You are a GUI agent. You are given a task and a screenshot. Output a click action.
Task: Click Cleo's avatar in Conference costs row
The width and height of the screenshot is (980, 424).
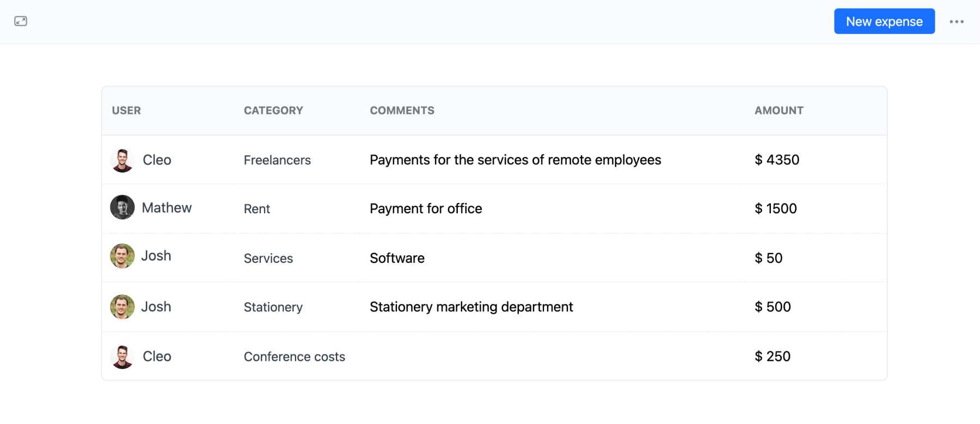point(122,357)
